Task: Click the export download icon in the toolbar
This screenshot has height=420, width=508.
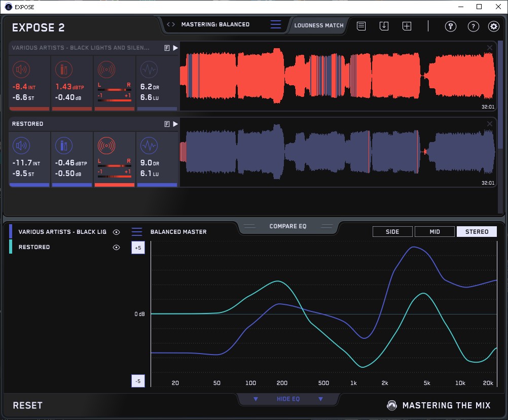Action: (384, 26)
